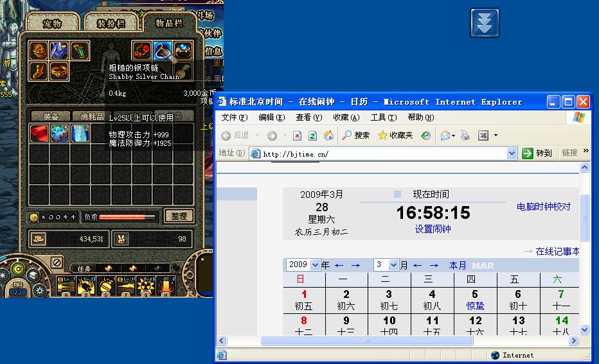This screenshot has height=364, width=599.
Task: Switch to the 装扮栏 tab
Action: (x=111, y=24)
